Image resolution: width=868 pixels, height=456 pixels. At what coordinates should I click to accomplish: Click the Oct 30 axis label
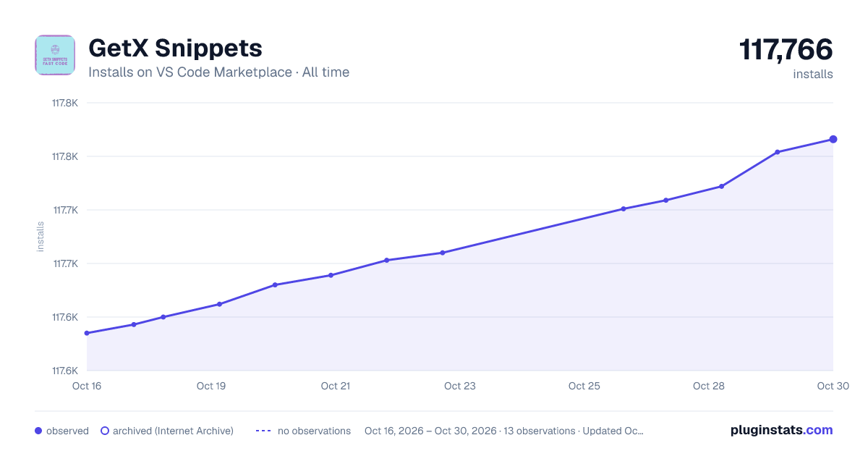coord(832,386)
